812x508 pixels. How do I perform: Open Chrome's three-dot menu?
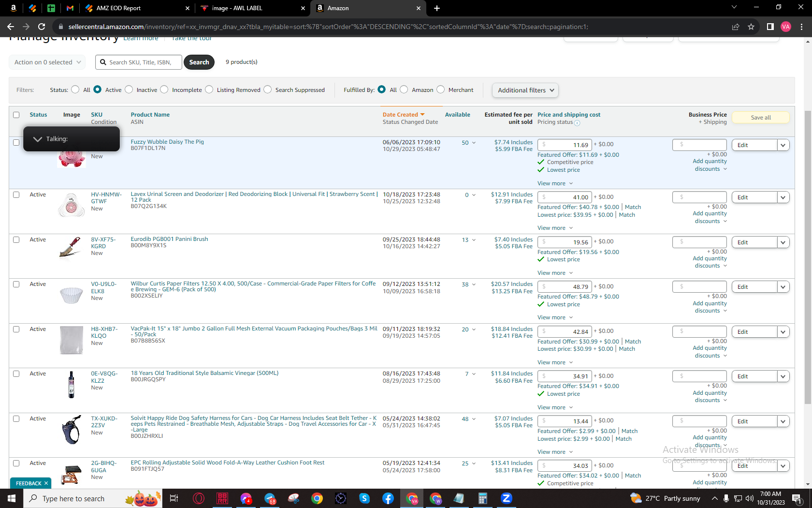click(802, 27)
